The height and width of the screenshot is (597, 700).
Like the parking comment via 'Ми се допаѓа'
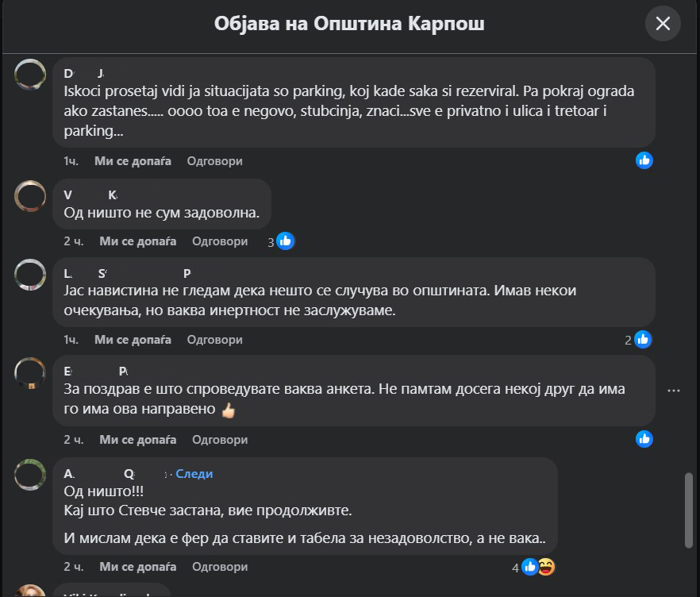pyautogui.click(x=133, y=161)
